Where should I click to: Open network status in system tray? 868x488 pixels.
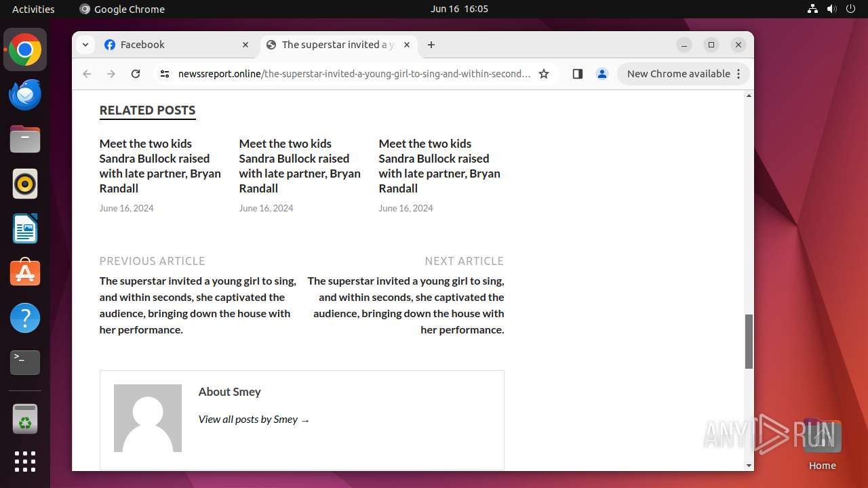tap(813, 9)
